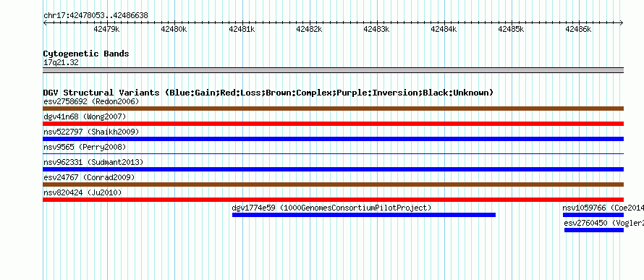Click the left arrowhead of the ruler
Viewport: 644px width, 280px height.
tap(45, 23)
